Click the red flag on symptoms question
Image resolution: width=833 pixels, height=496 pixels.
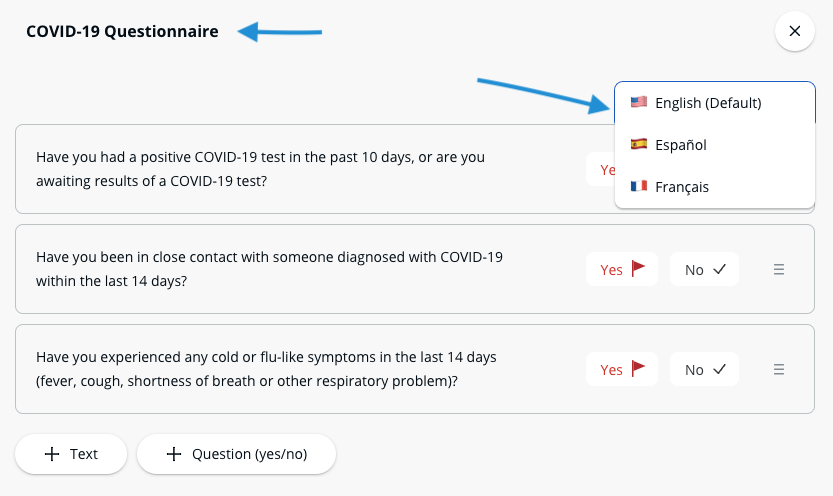[638, 370]
